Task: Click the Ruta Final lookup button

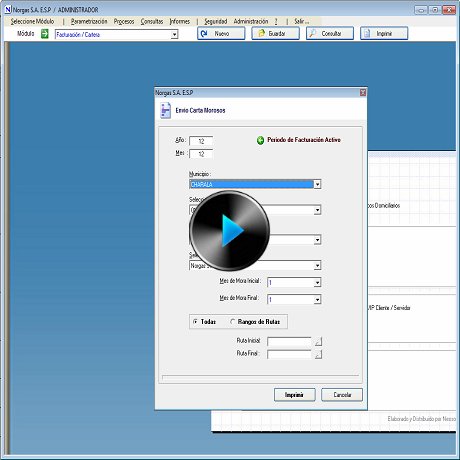Action: (x=318, y=354)
